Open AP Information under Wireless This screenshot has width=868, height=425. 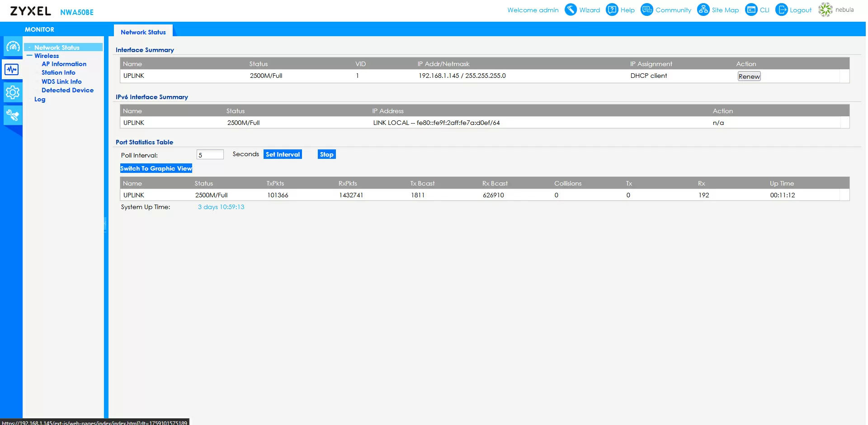[x=64, y=64]
